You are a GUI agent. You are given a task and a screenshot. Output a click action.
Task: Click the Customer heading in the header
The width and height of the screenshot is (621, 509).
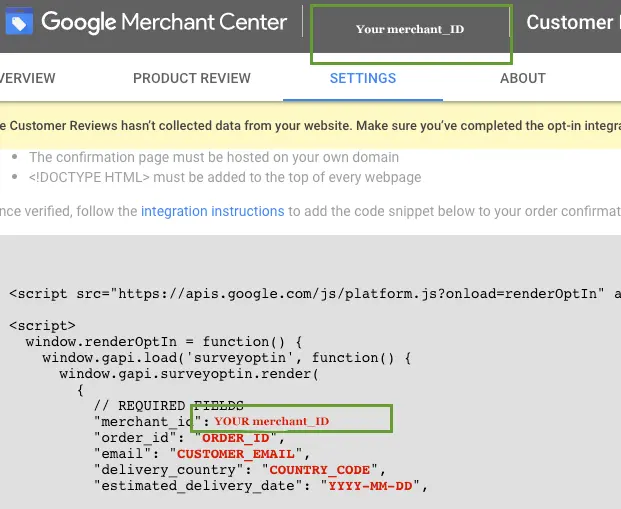(x=570, y=22)
